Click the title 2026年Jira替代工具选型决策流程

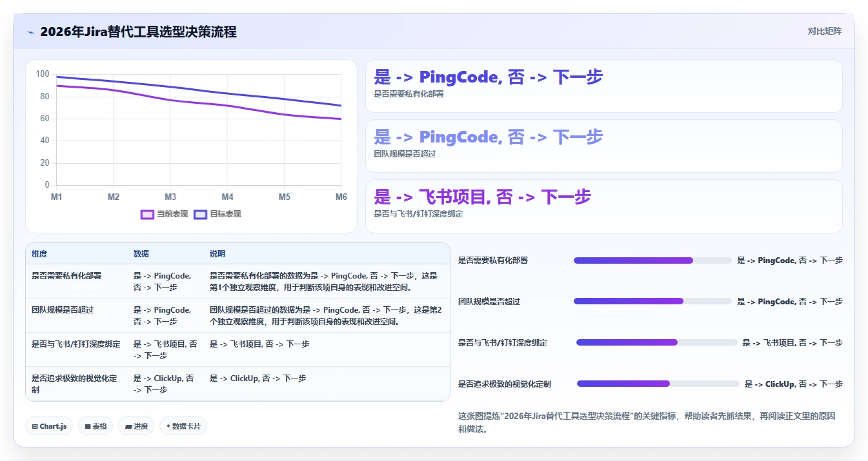tap(138, 32)
